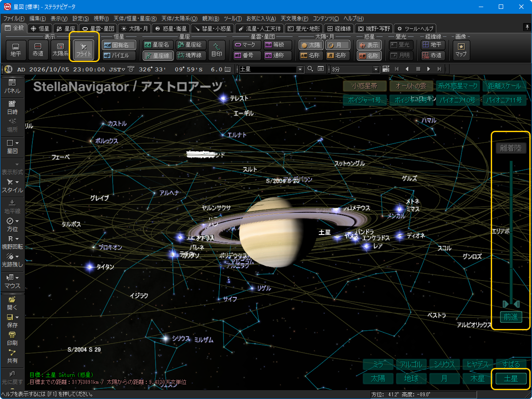Toggle the 赤道 equatorial display button

click(38, 50)
